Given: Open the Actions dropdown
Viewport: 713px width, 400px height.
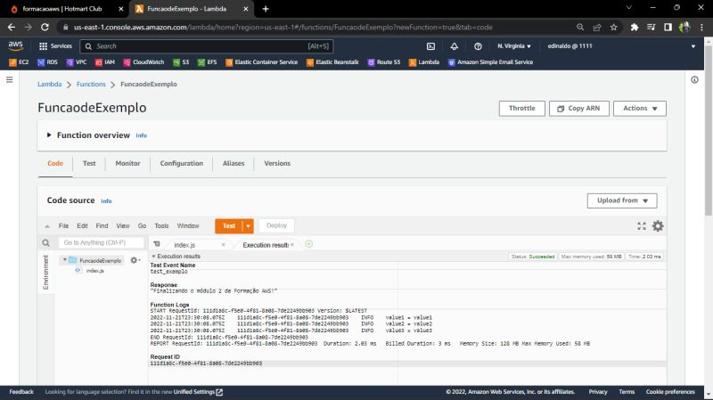Looking at the screenshot, I should click(640, 108).
